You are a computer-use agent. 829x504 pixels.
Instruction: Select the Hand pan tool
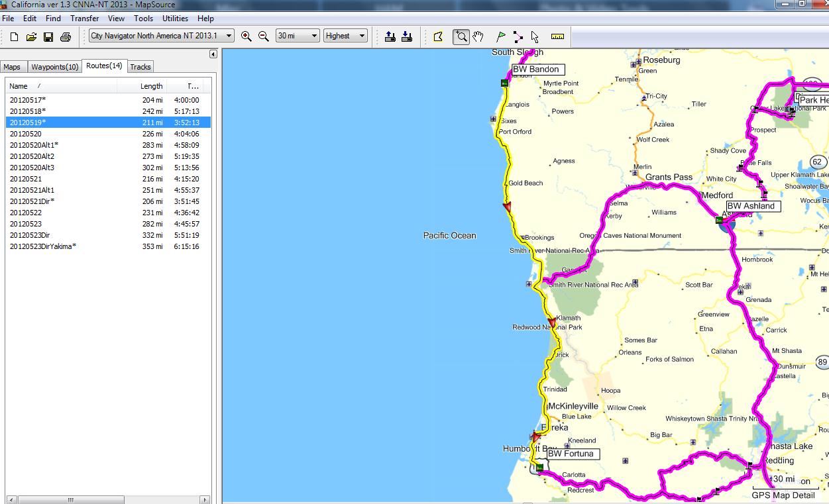coord(478,36)
